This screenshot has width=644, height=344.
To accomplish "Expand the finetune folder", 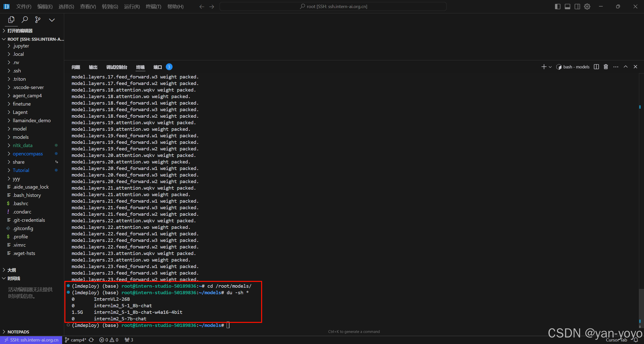I will click(22, 104).
